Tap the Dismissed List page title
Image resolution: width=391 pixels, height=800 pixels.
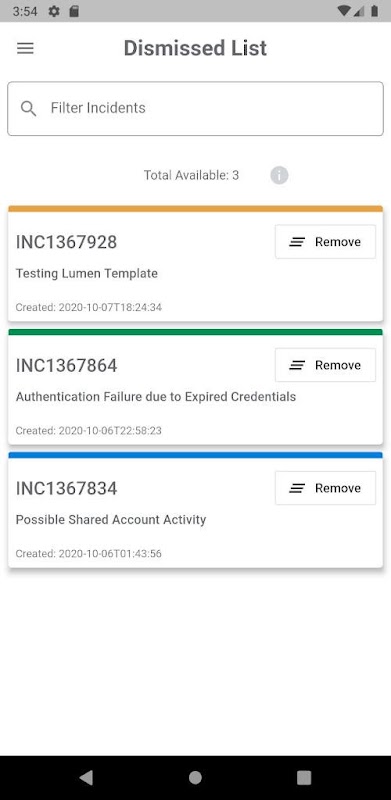pyautogui.click(x=196, y=48)
